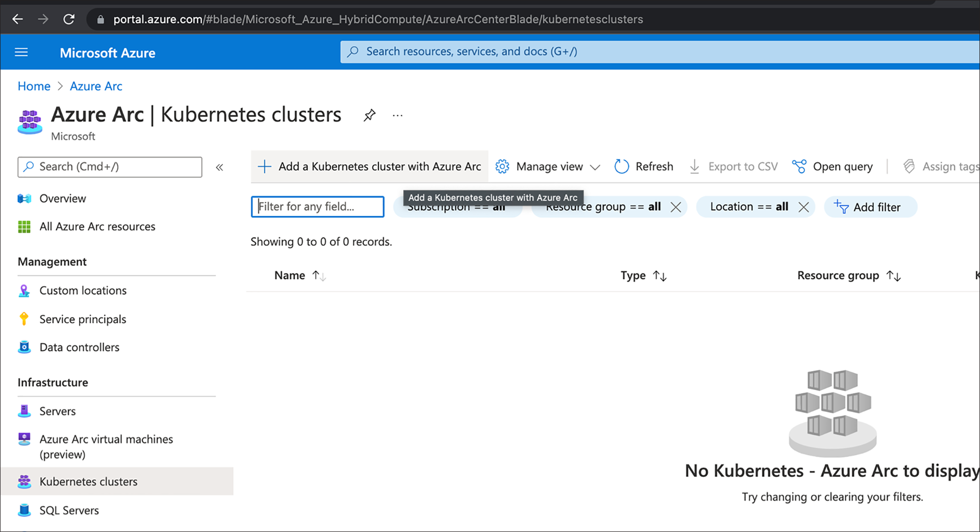Toggle sorting on the Type column
The height and width of the screenshot is (532, 980).
pos(659,275)
